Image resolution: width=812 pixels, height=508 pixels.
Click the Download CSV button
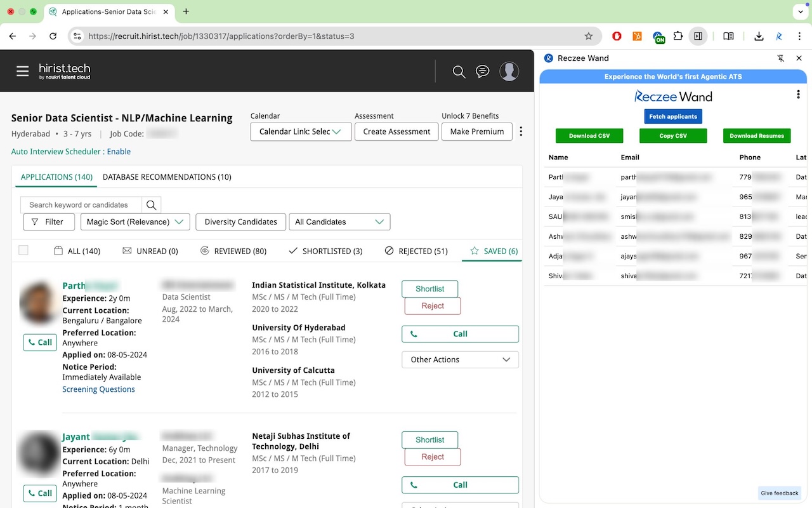click(589, 136)
